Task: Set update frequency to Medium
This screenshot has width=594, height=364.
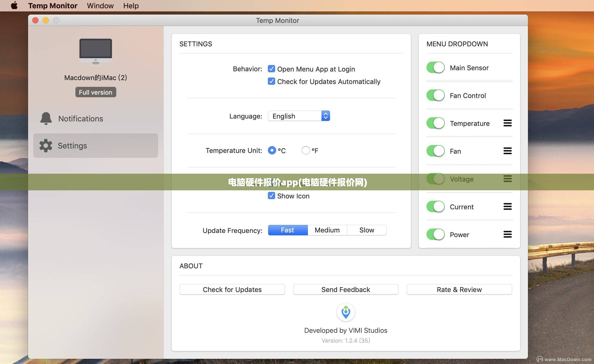Action: click(x=327, y=230)
